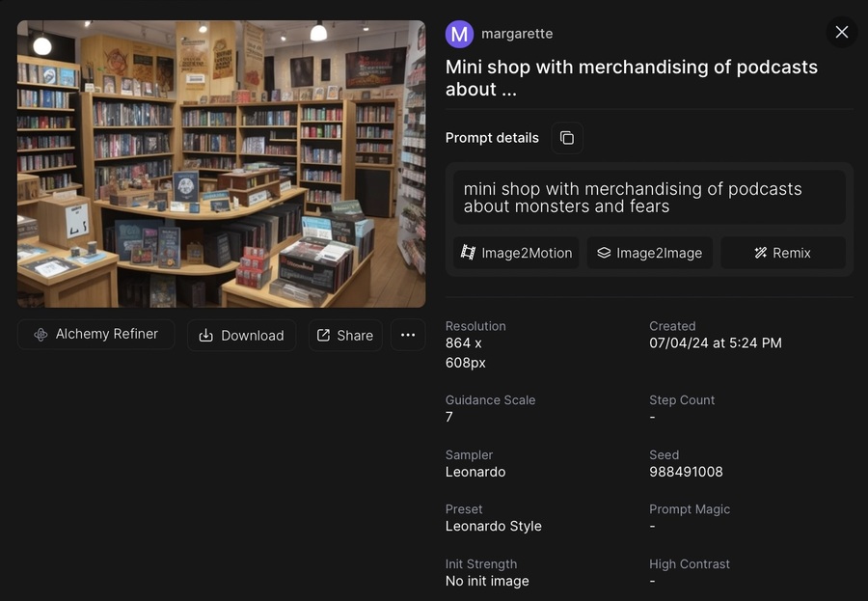Close the image details panel
This screenshot has width=868, height=601.
841,32
